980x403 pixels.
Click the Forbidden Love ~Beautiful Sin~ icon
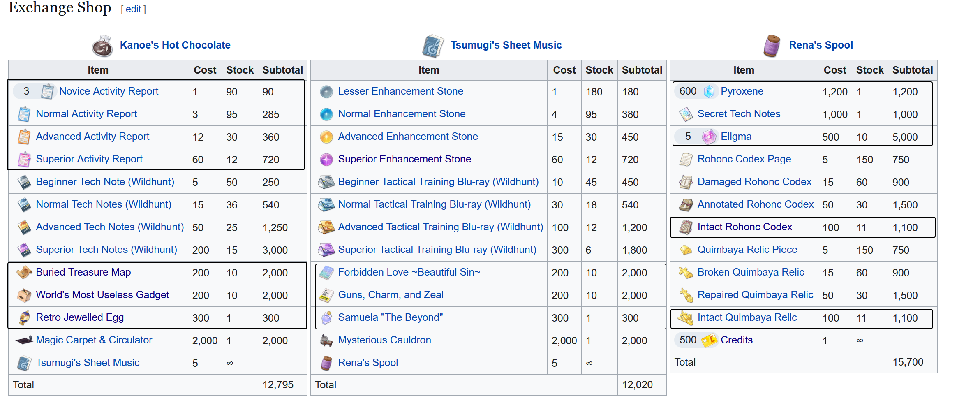click(326, 272)
